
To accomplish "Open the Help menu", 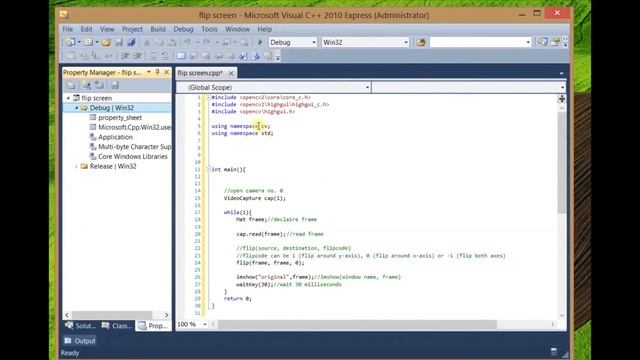I will (264, 29).
